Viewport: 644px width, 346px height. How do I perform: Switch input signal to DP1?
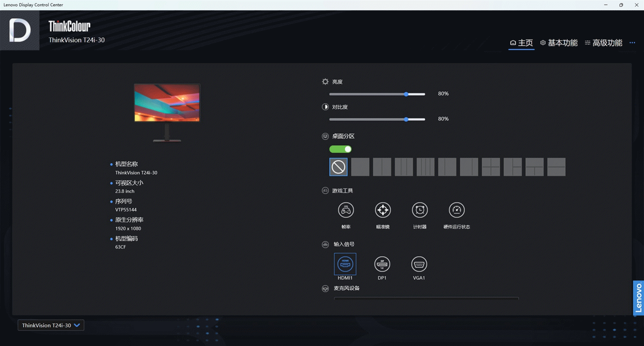pyautogui.click(x=382, y=264)
